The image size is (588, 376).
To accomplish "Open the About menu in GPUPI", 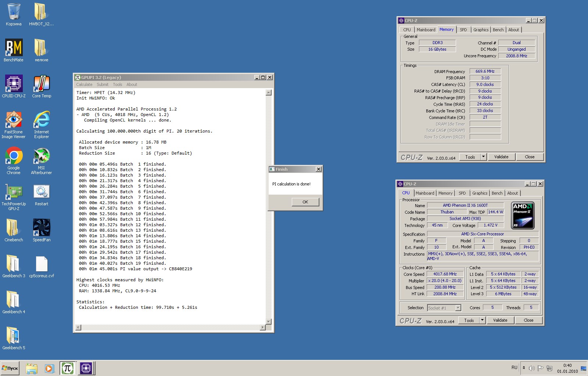I will [x=132, y=84].
